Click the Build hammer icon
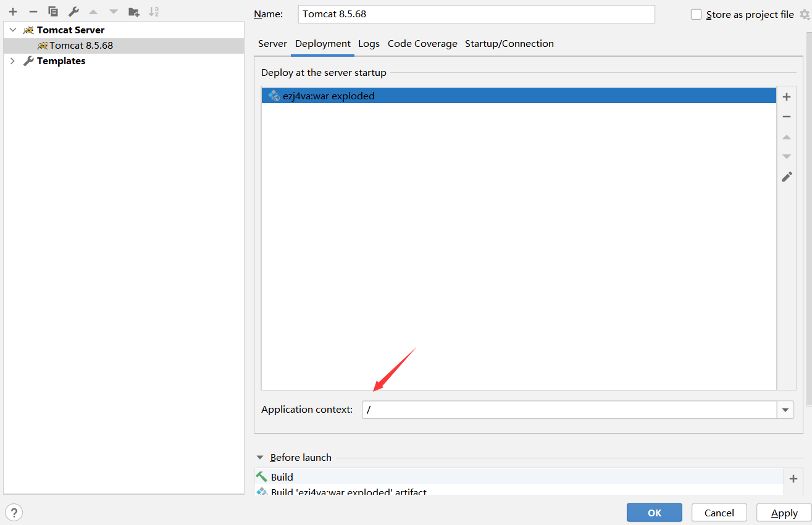The width and height of the screenshot is (812, 525). point(262,477)
